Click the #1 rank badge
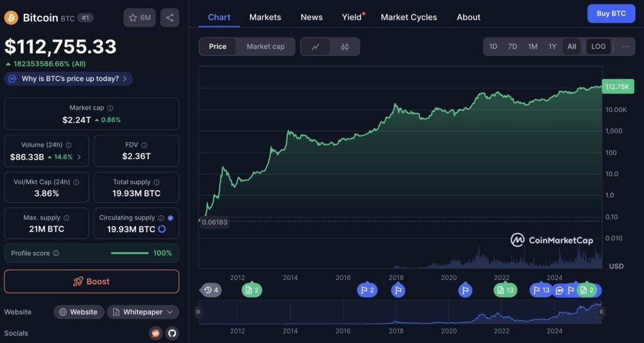The width and height of the screenshot is (644, 343). [86, 18]
